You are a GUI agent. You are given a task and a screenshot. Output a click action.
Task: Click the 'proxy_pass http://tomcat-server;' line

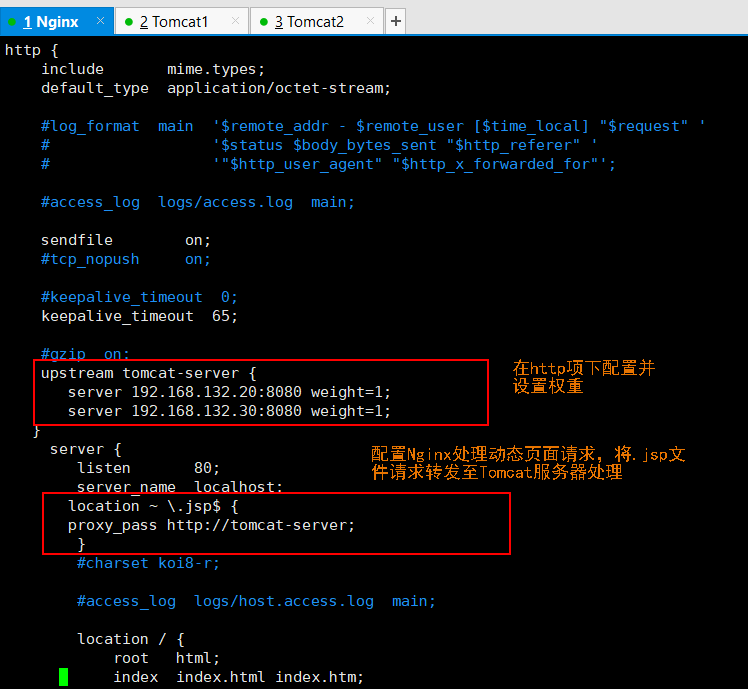pyautogui.click(x=211, y=525)
